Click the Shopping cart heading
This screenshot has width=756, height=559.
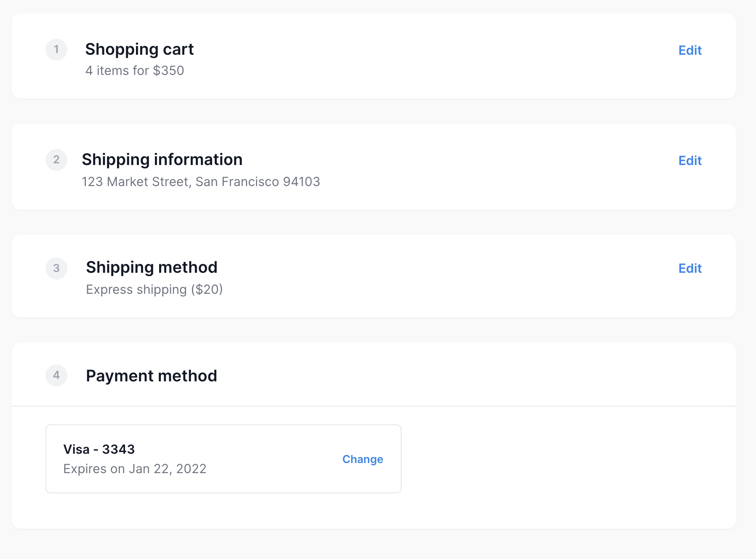(139, 49)
